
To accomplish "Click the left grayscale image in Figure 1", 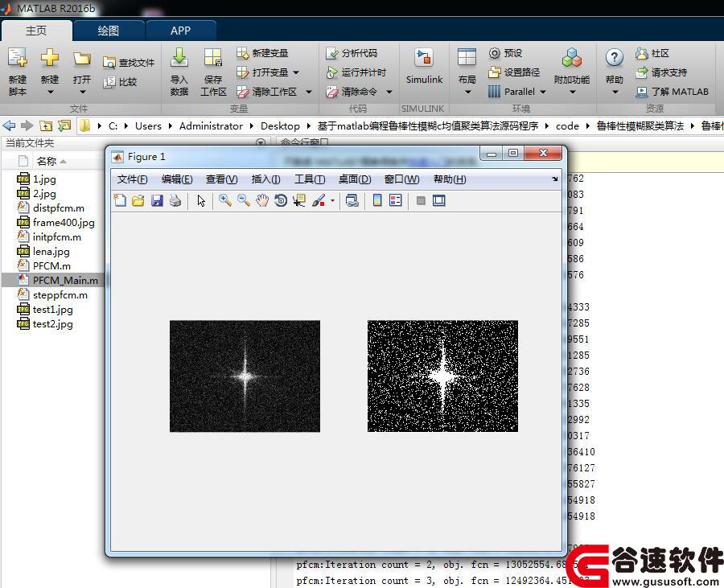I will click(245, 376).
